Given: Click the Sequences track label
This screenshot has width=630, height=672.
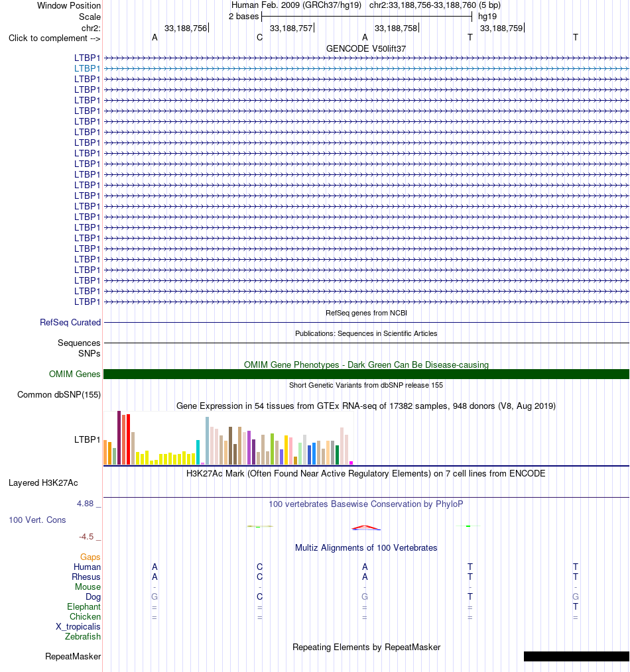Looking at the screenshot, I should [x=79, y=343].
